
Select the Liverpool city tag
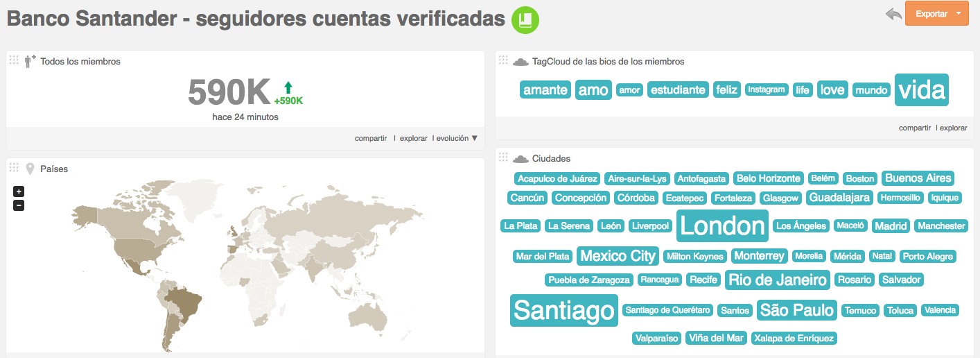pos(650,226)
